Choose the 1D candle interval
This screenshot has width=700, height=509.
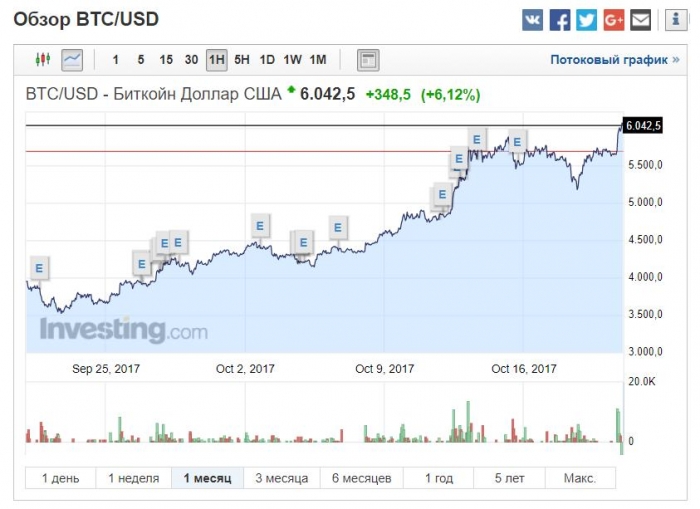[x=267, y=60]
